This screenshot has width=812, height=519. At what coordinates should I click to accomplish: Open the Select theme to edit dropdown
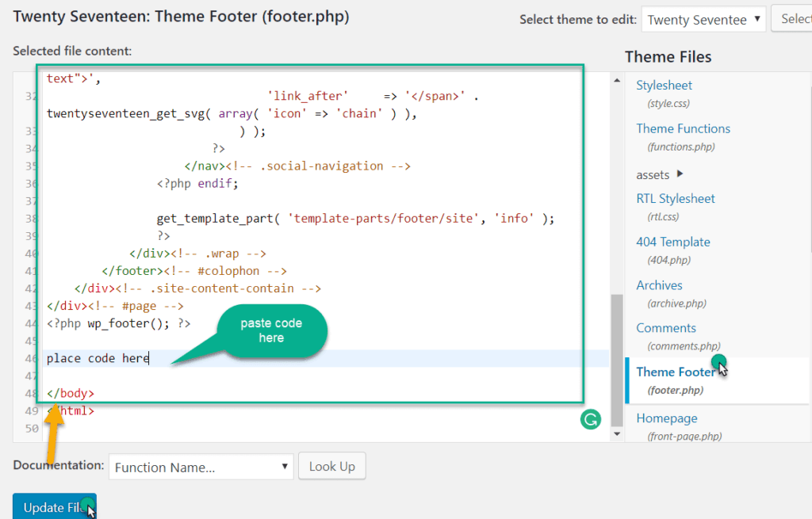pyautogui.click(x=703, y=20)
